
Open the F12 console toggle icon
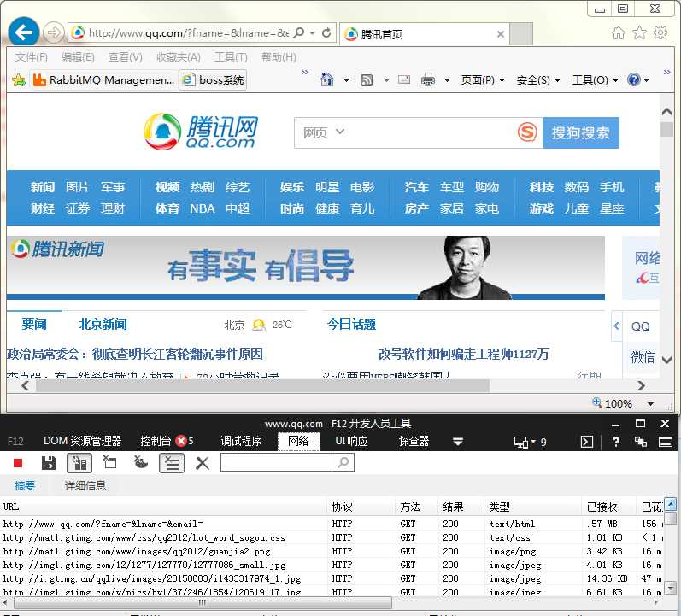587,442
